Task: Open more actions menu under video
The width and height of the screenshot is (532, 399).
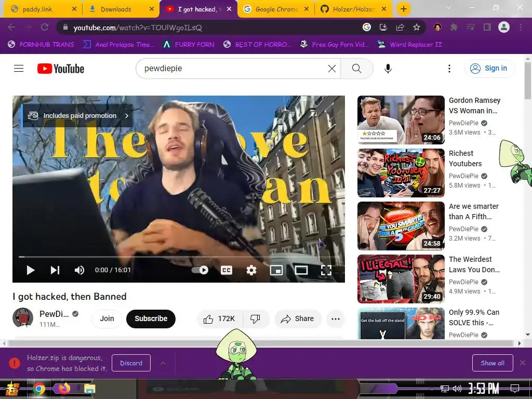Action: tap(336, 318)
